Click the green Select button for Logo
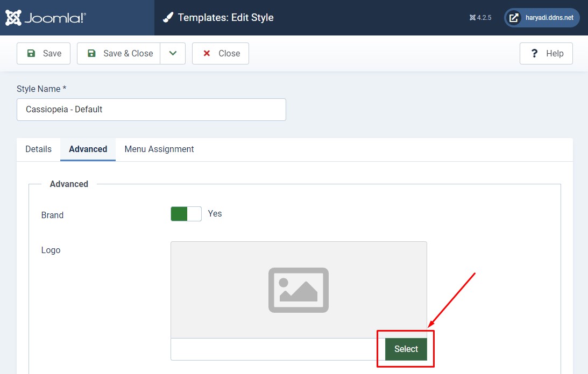Image resolution: width=588 pixels, height=374 pixels. (x=406, y=349)
